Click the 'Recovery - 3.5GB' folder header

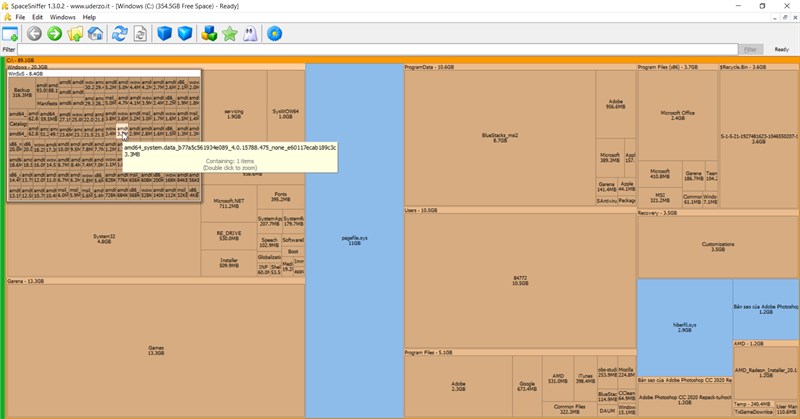point(718,213)
